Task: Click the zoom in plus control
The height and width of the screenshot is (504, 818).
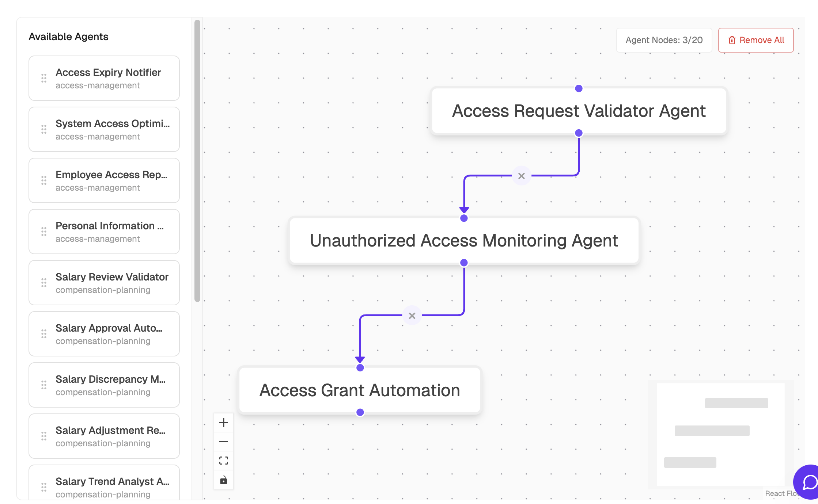Action: click(224, 423)
